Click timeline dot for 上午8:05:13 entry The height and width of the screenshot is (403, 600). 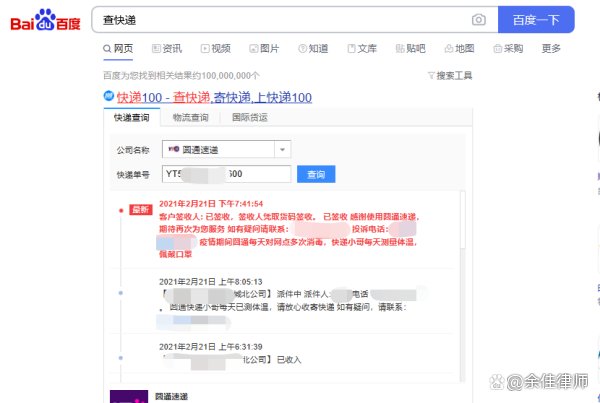(x=121, y=293)
